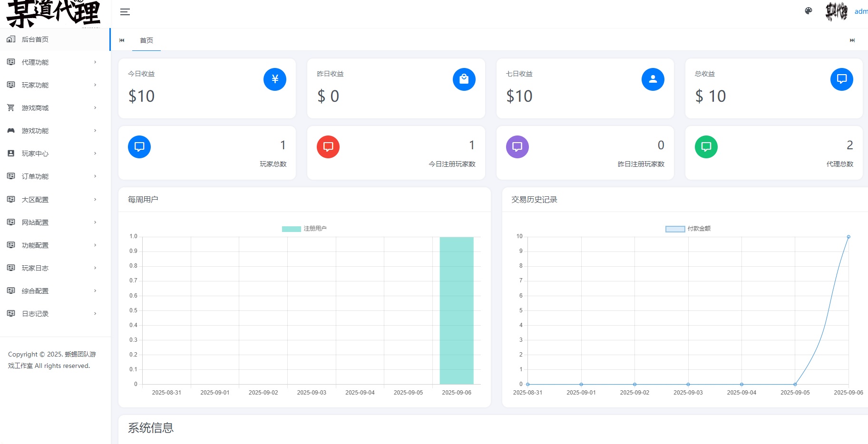The image size is (868, 444).
Task: Click the shopping bag icon on 昨日收益 card
Action: tap(464, 79)
